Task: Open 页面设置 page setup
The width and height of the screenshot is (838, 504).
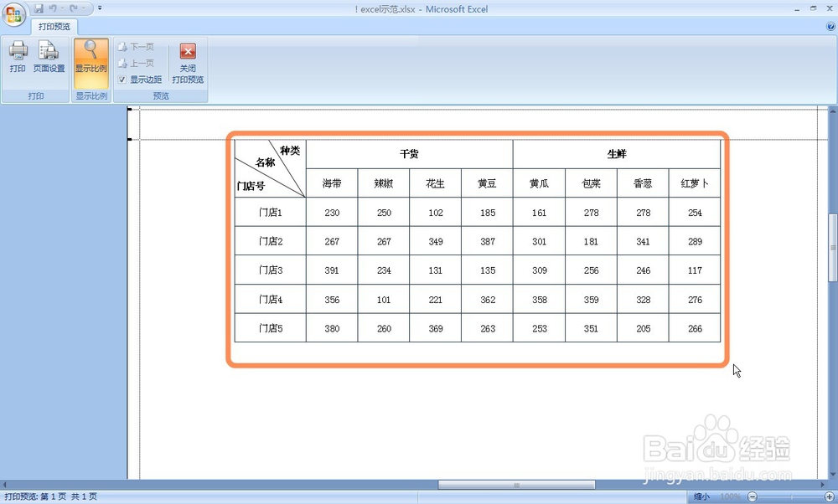Action: (49, 57)
